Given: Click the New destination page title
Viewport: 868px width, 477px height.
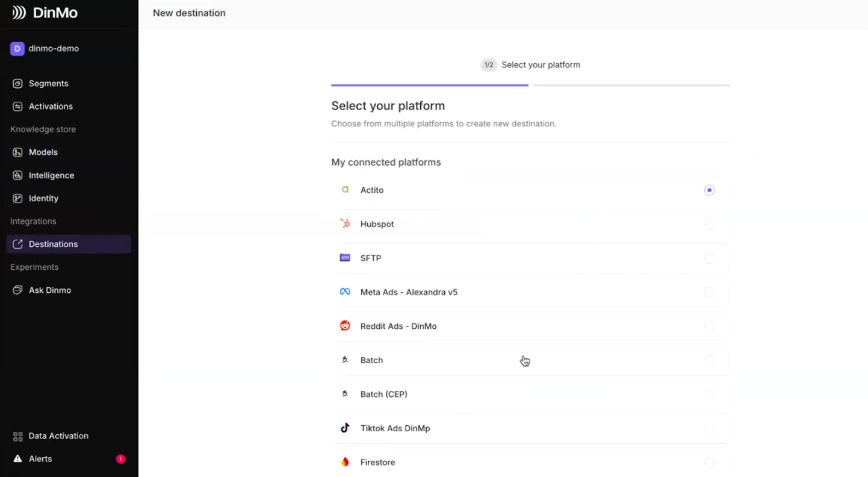Looking at the screenshot, I should pos(189,13).
